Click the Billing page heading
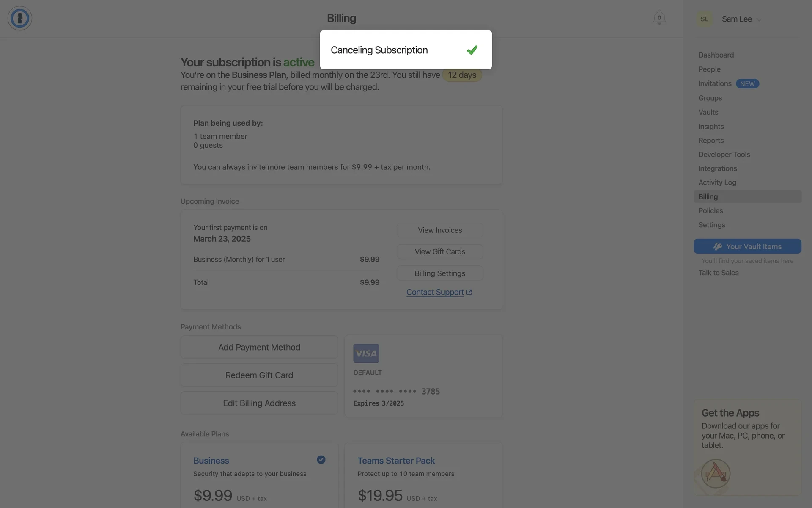 click(x=341, y=18)
